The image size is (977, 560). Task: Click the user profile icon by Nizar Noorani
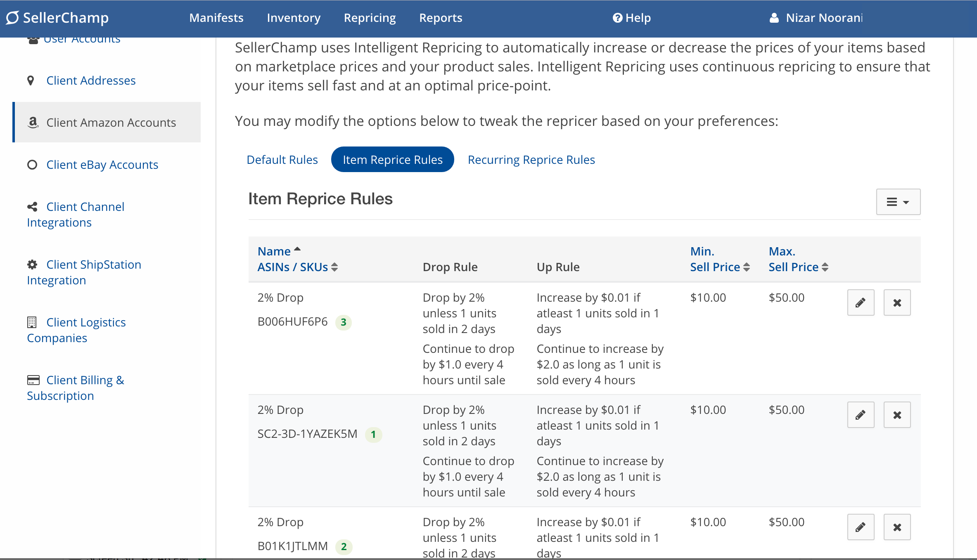[774, 18]
